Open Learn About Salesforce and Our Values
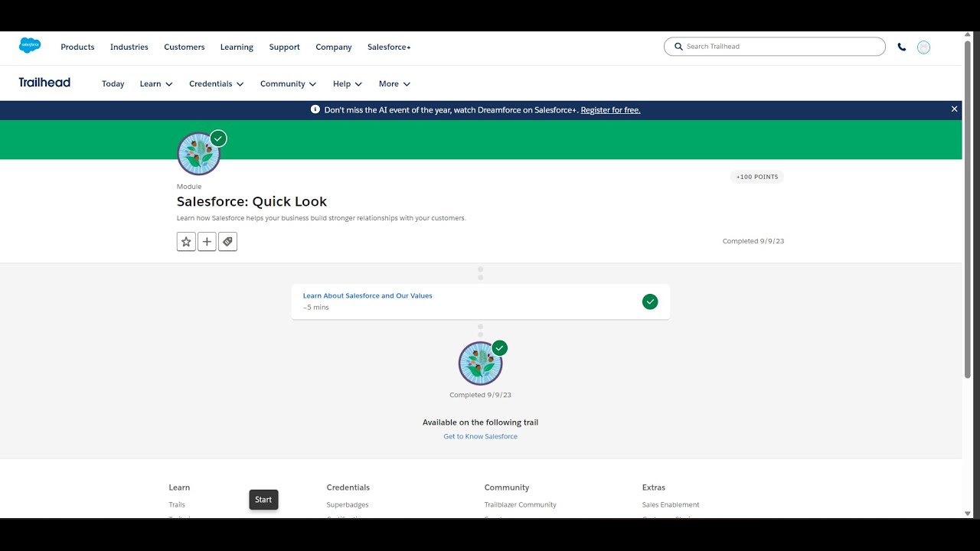 coord(367,295)
